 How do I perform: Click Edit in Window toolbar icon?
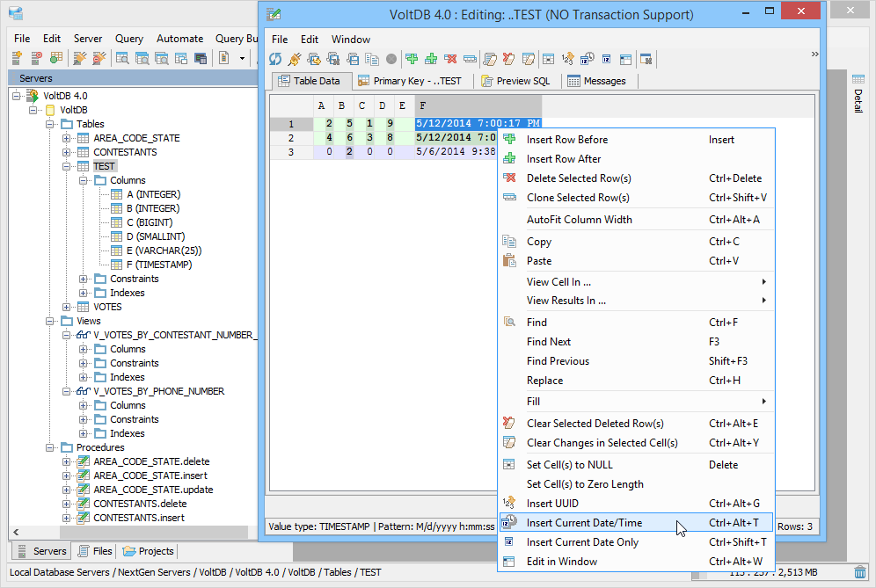[625, 59]
